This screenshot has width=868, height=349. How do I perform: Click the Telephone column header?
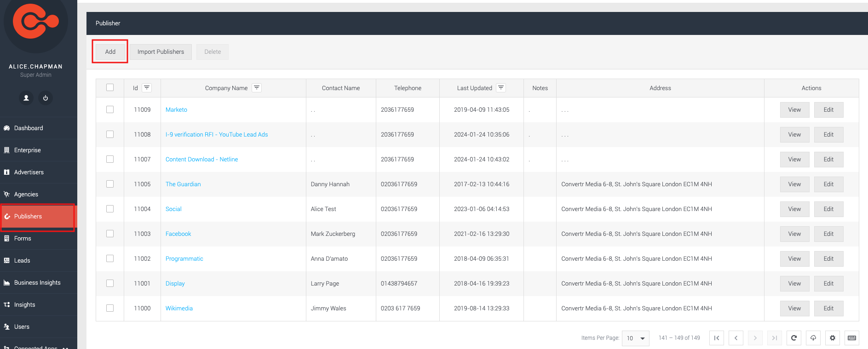tap(408, 88)
